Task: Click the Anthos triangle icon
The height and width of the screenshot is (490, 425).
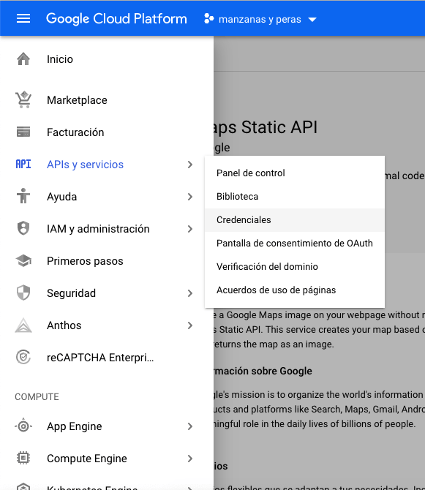Action: (23, 325)
